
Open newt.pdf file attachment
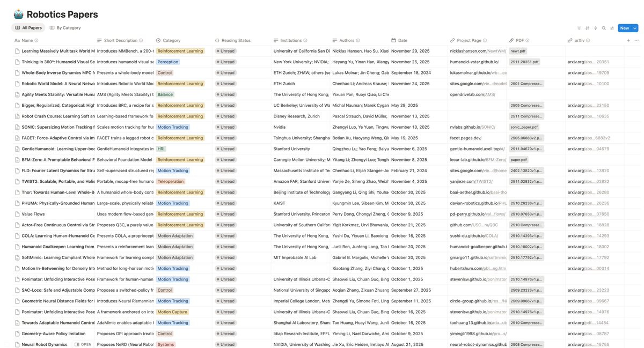(518, 51)
